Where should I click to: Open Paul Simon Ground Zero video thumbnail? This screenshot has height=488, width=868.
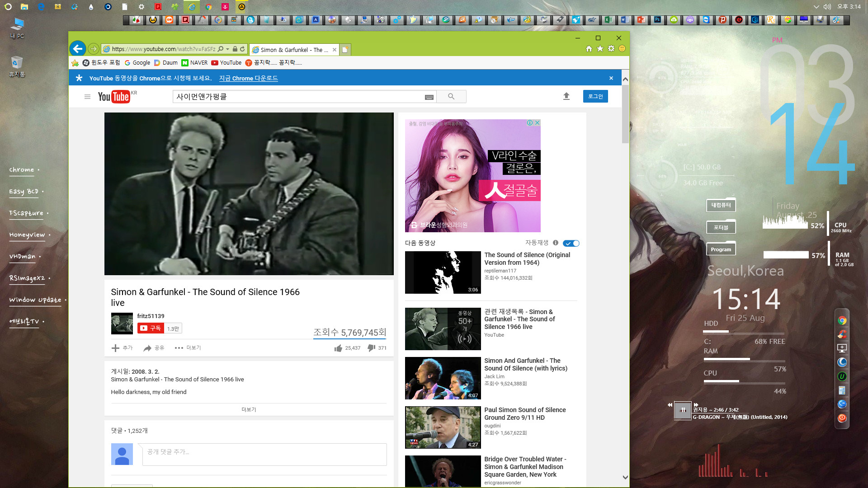coord(443,427)
